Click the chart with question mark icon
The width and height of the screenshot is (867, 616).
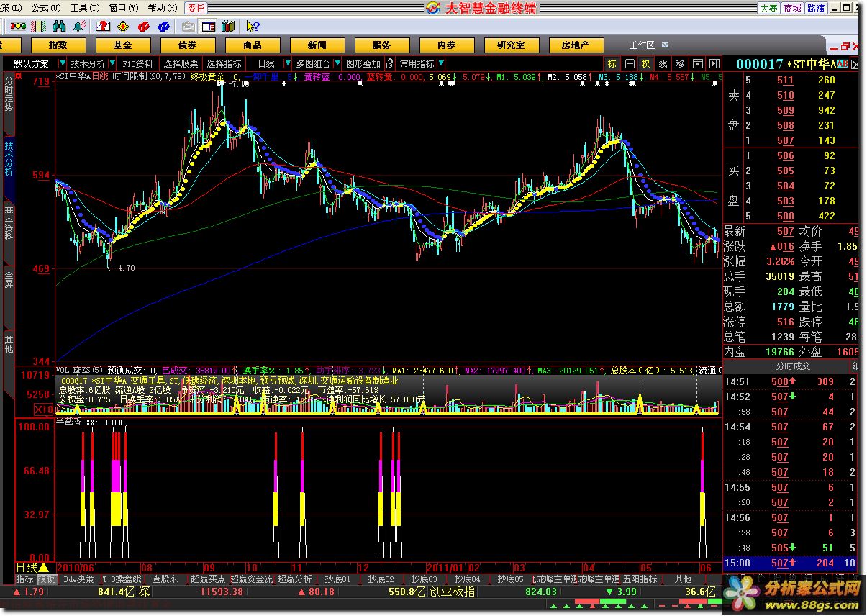103,27
